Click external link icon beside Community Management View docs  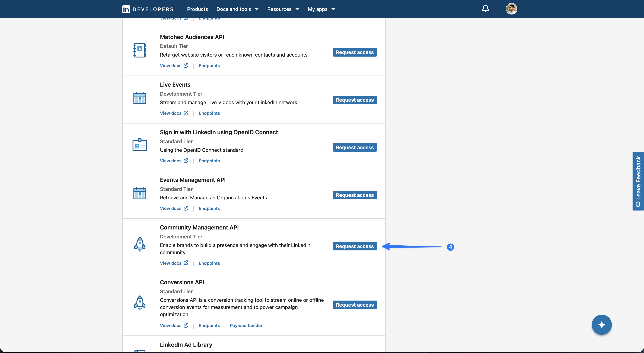click(186, 263)
